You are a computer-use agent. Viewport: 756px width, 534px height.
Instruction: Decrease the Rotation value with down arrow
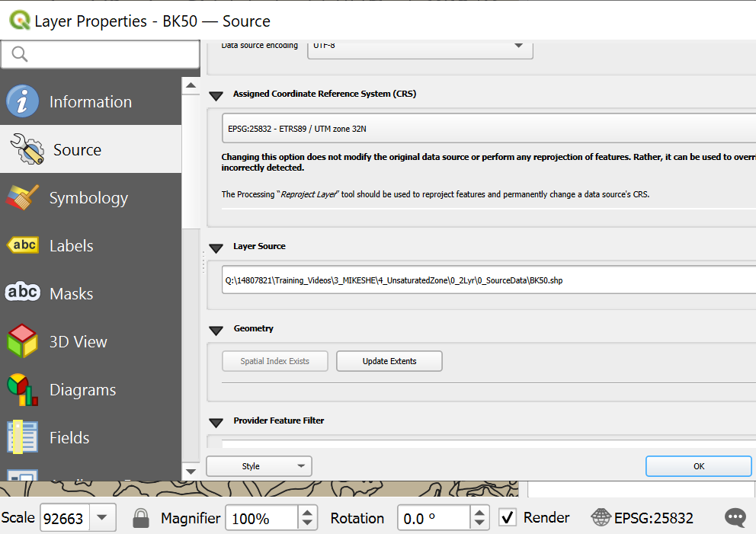tap(479, 524)
